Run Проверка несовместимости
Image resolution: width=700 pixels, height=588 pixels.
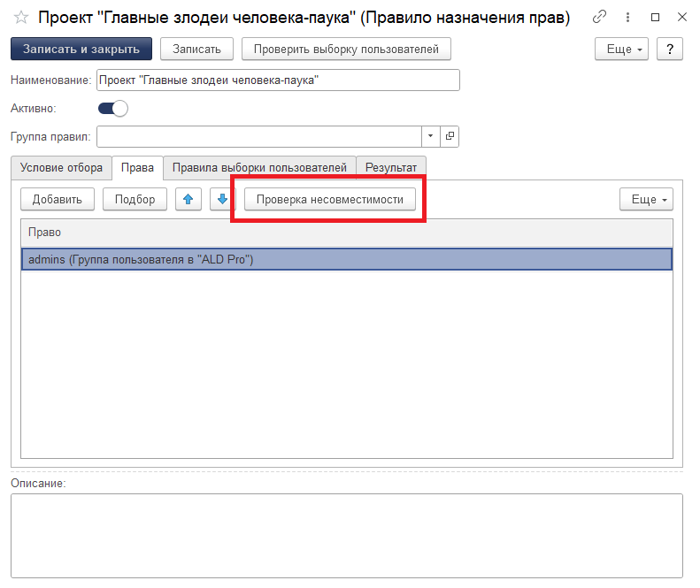tap(330, 199)
